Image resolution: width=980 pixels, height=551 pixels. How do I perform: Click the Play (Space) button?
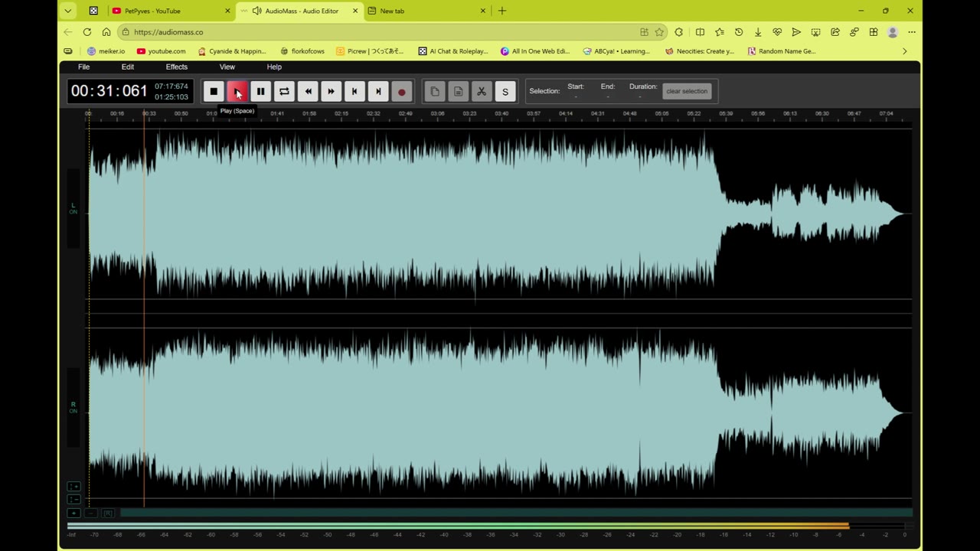237,92
